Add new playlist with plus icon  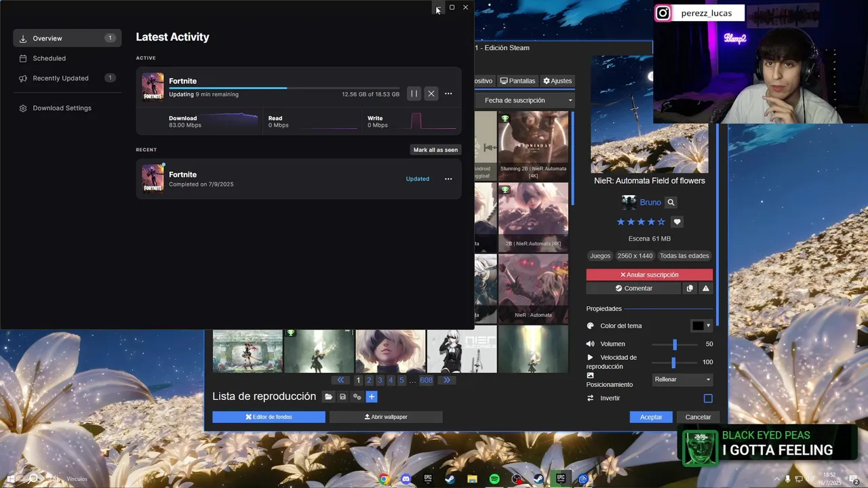(x=372, y=396)
